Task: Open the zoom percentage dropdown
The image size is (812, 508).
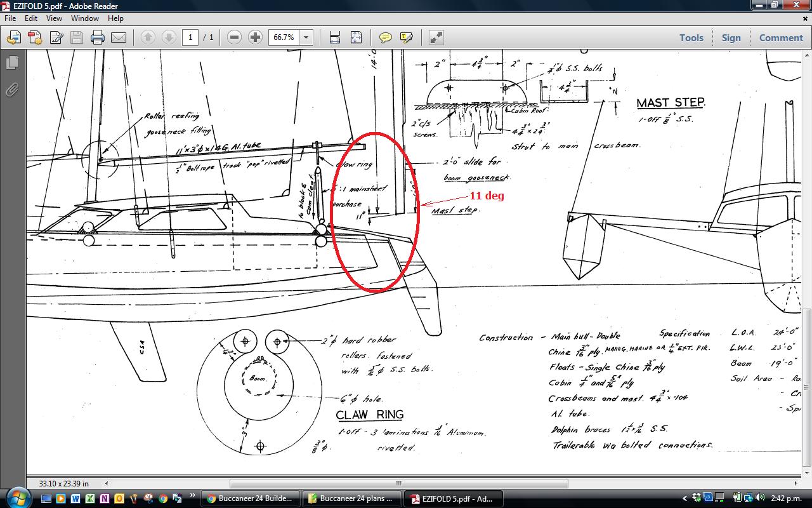Action: (x=306, y=37)
